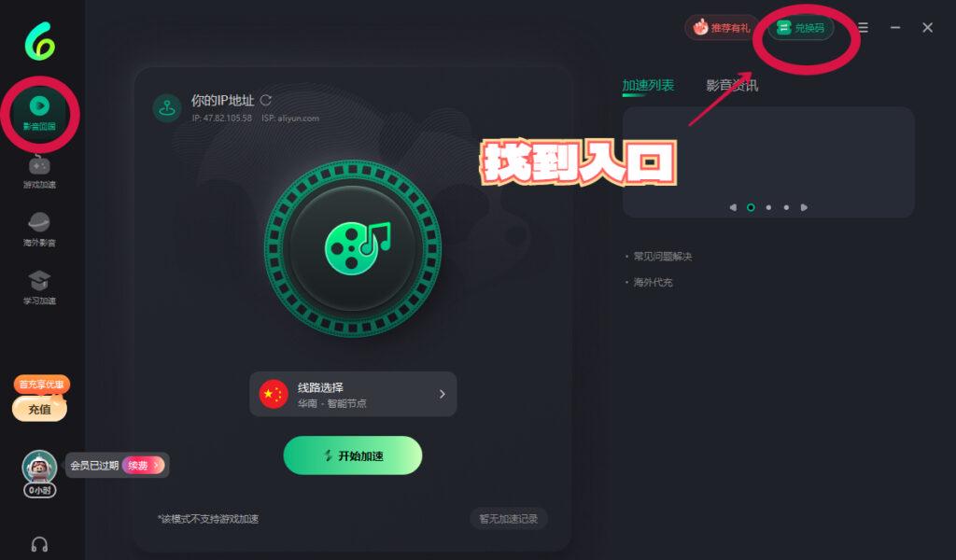Viewport: 956px width, 560px height.
Task: Select the second carousel indicator dot
Action: pyautogui.click(x=768, y=207)
